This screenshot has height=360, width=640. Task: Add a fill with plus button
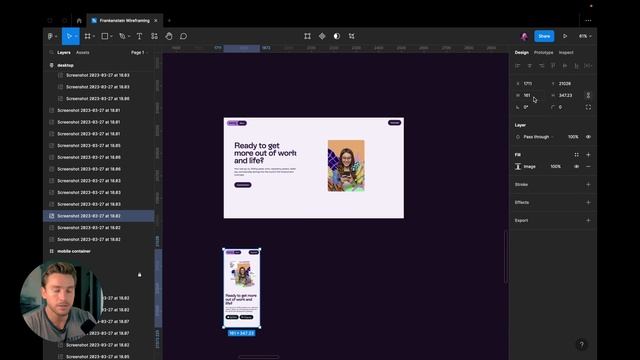point(588,155)
